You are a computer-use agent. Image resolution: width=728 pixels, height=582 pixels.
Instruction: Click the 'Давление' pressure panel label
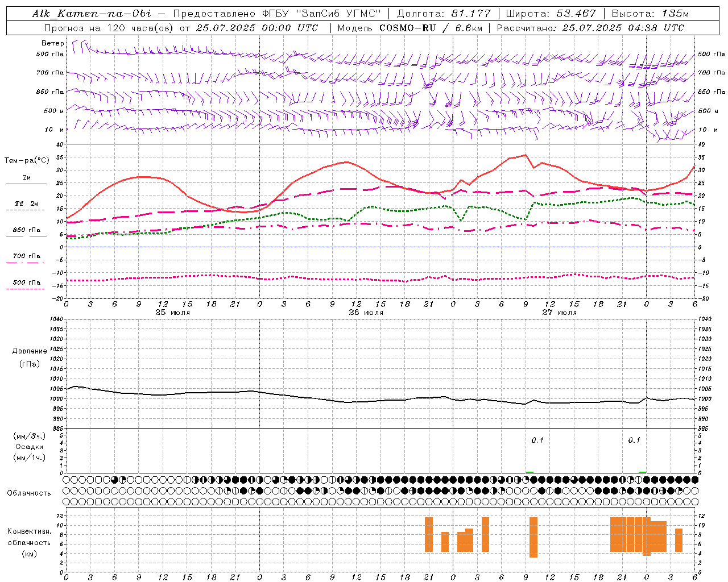click(x=29, y=351)
